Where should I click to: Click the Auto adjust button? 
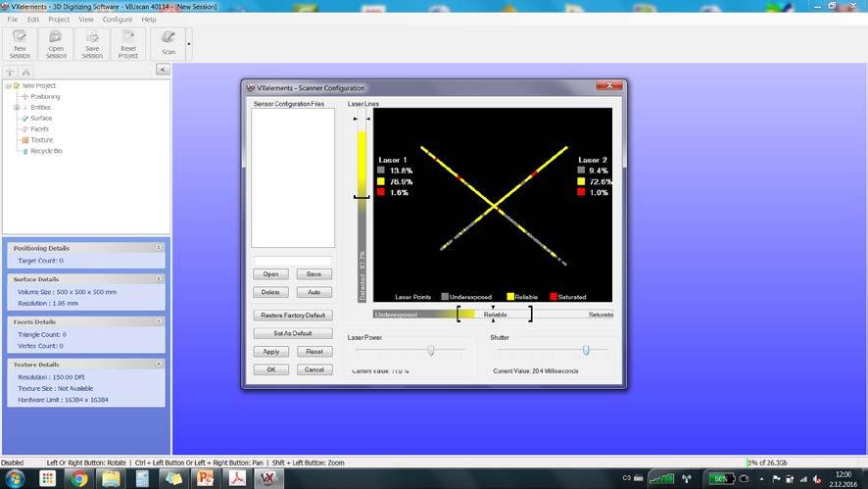(x=313, y=292)
